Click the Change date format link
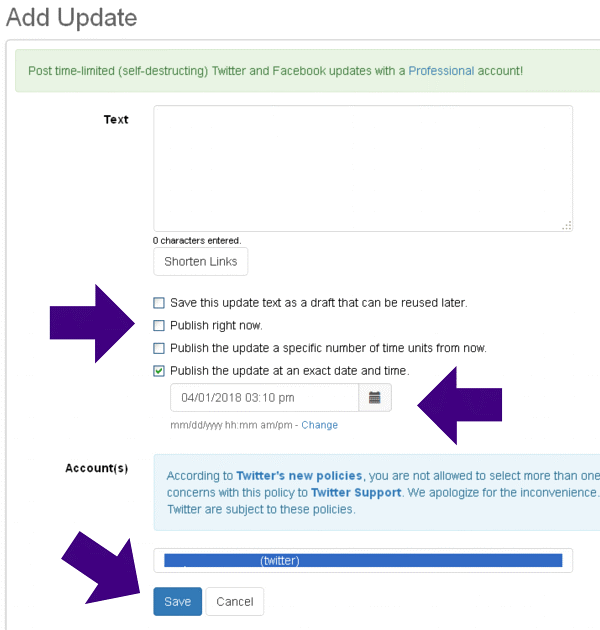This screenshot has width=600, height=630. (320, 425)
